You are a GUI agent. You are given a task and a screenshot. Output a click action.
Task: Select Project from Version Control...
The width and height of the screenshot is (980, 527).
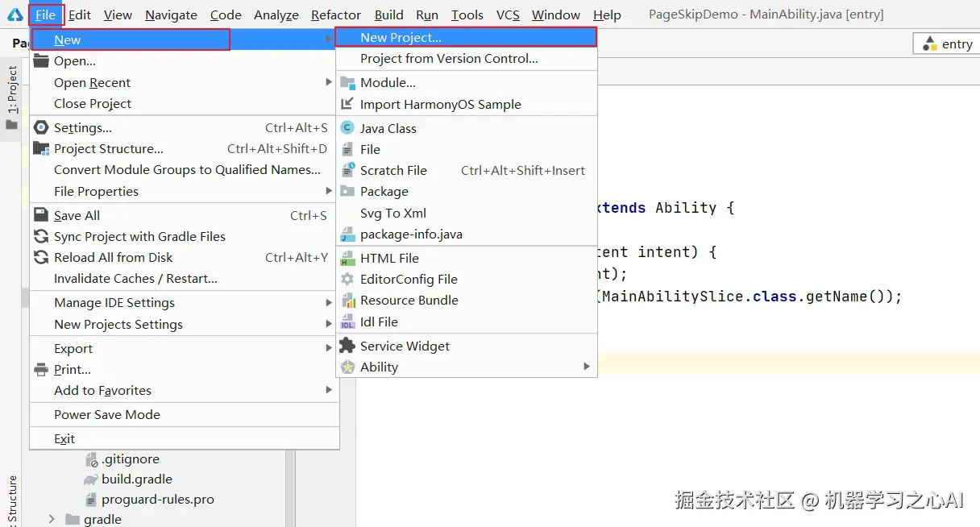click(x=467, y=58)
